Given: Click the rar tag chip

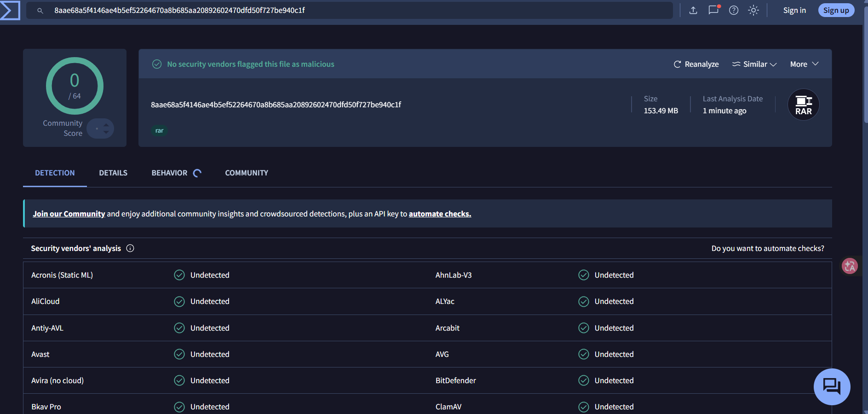Looking at the screenshot, I should click(159, 131).
